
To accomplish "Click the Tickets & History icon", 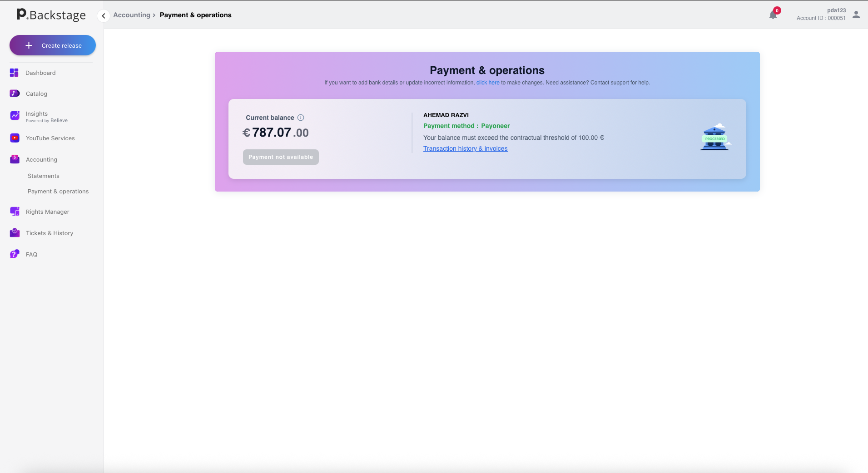I will 15,233.
